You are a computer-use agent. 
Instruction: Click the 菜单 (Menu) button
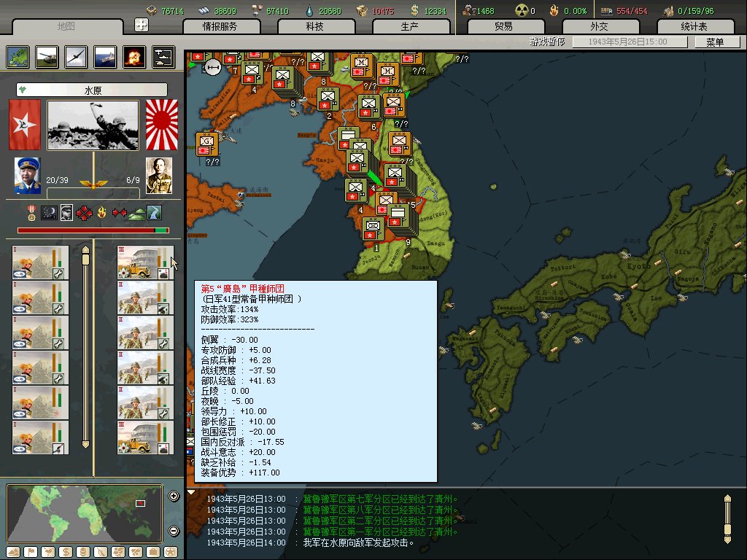(x=708, y=42)
